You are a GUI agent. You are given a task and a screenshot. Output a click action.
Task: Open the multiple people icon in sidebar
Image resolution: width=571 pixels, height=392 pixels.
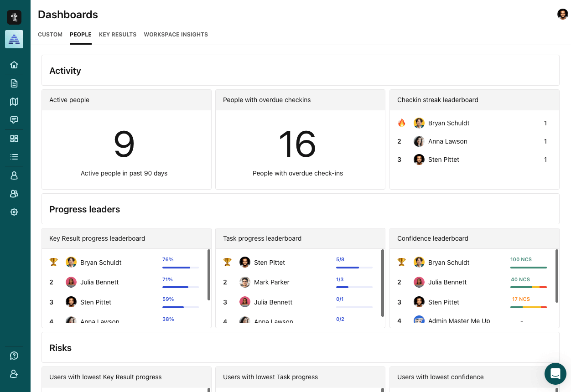tap(14, 194)
